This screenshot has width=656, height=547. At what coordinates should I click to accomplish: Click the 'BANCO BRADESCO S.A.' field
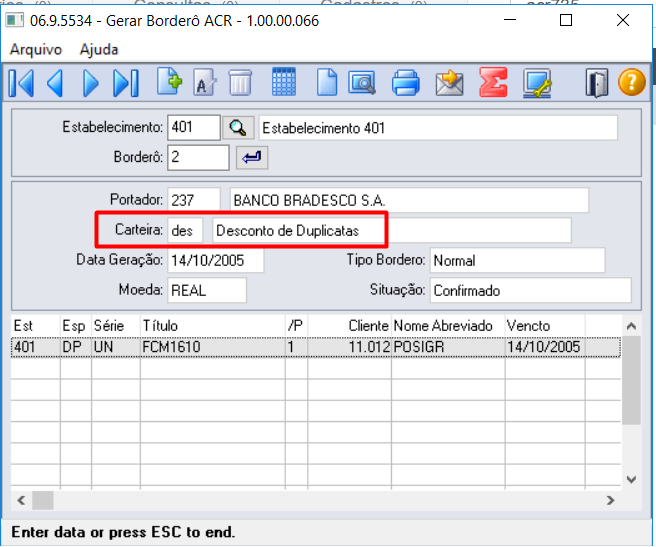pos(409,200)
